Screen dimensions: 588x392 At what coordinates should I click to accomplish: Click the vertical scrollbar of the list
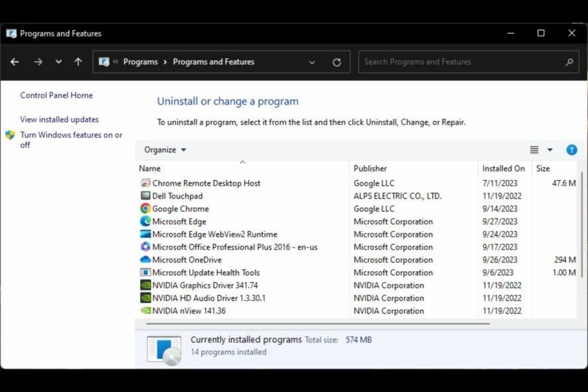[x=582, y=224]
